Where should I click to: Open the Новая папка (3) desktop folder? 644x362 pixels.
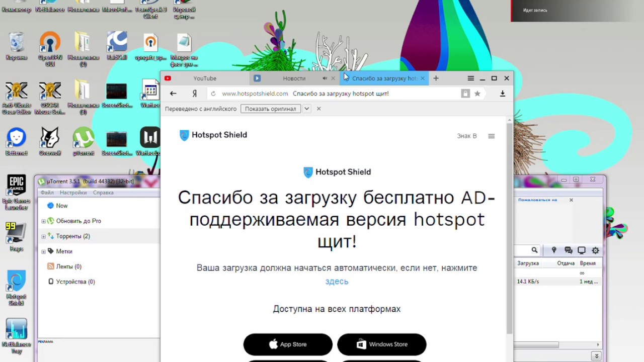83,98
